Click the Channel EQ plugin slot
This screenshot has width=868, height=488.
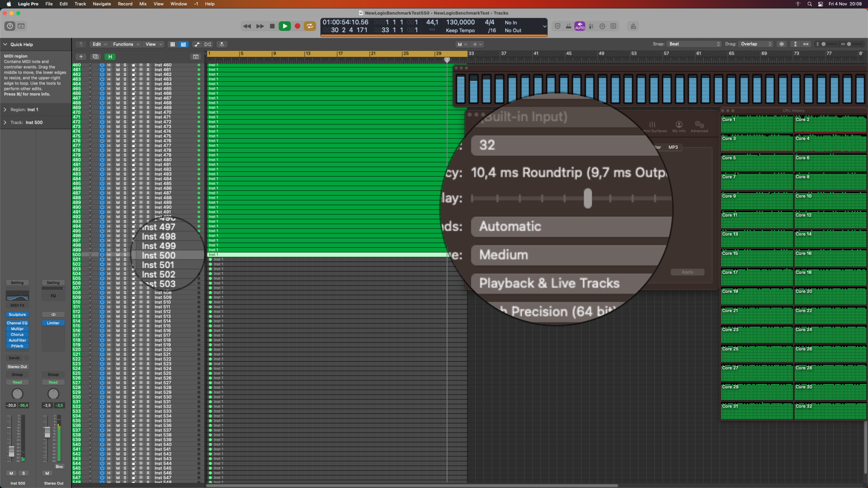[17, 323]
